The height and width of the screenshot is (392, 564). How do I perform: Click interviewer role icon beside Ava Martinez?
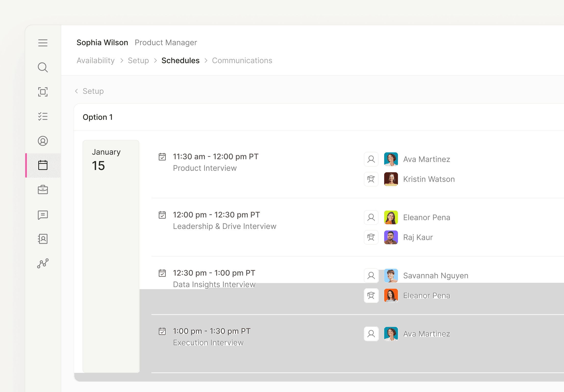coord(371,159)
